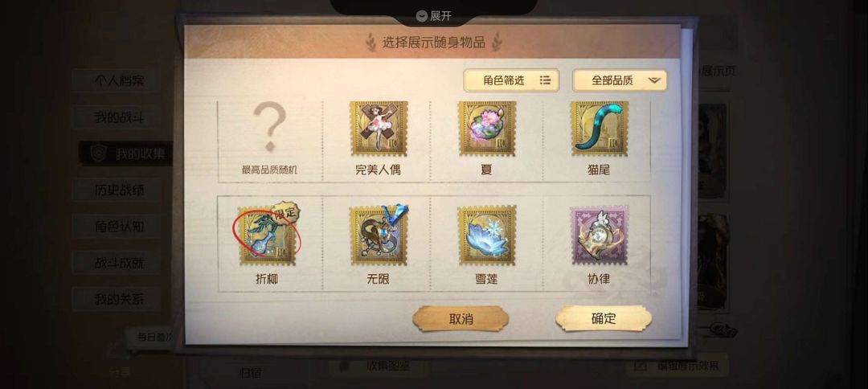Confirm selection with the 确定 button
868x389 pixels.
coord(604,318)
